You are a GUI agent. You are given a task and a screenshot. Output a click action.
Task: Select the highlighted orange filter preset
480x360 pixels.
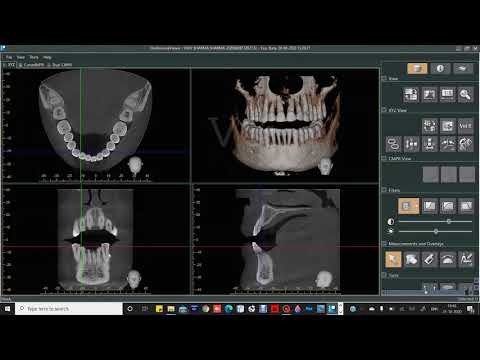(x=408, y=206)
